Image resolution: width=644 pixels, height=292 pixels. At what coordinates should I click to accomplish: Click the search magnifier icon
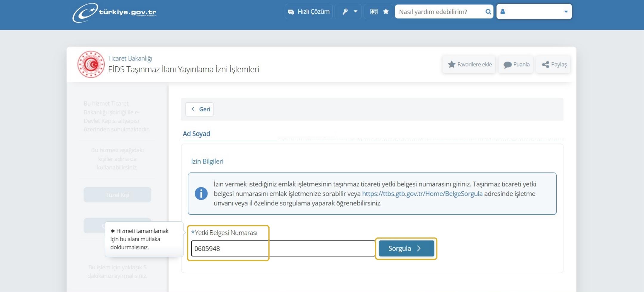tap(488, 11)
